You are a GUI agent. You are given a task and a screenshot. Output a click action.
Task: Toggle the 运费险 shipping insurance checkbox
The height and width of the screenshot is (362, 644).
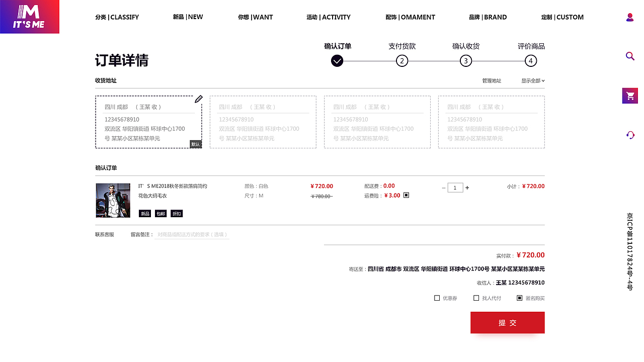pos(407,195)
